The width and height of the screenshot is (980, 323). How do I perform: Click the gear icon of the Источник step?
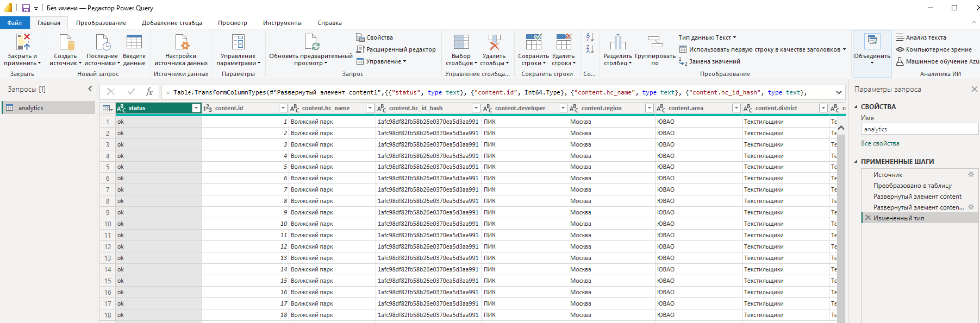click(971, 174)
